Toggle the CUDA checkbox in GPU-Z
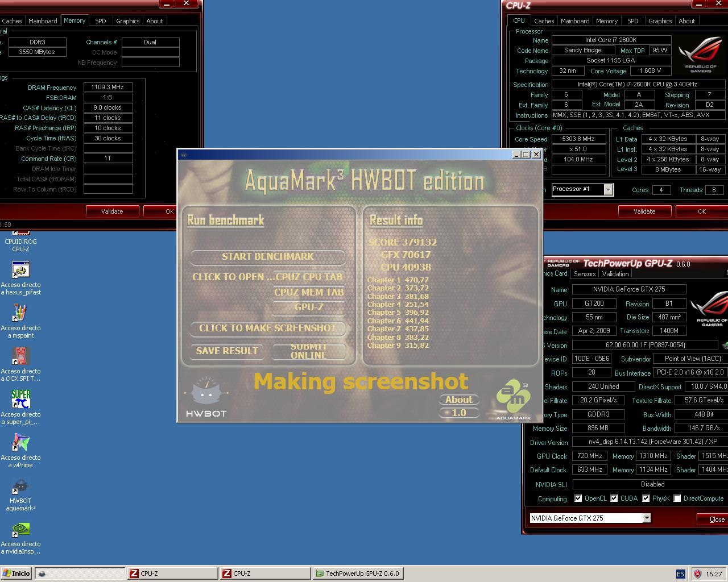 click(x=614, y=498)
